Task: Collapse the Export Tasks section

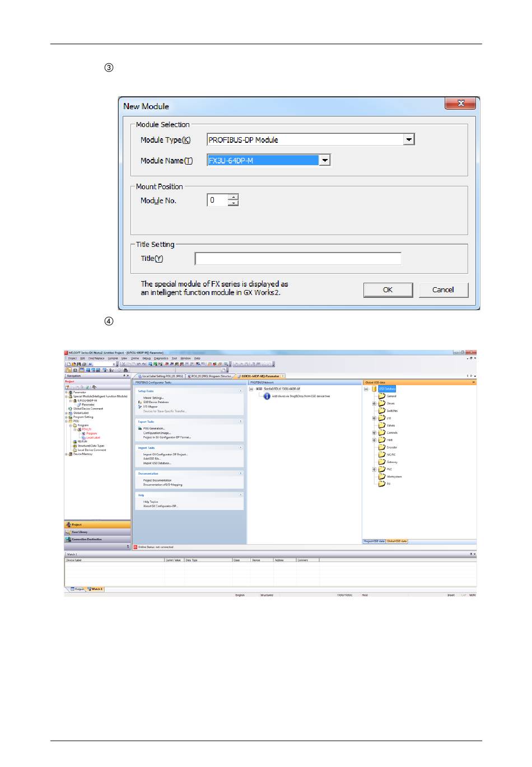Action: pos(241,422)
